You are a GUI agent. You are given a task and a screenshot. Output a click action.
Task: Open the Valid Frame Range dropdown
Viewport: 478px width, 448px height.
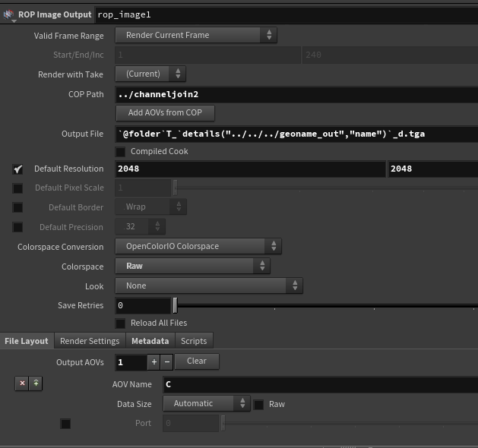pos(196,35)
